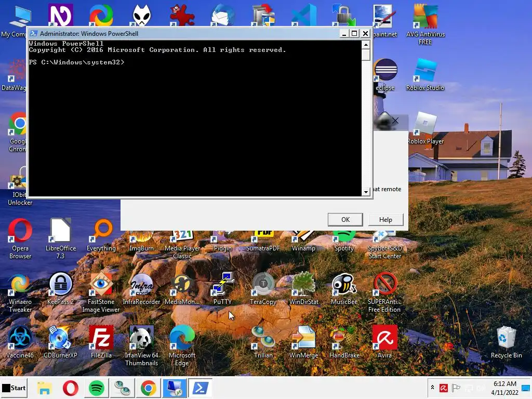Click the PowerShell prompt line
The width and height of the screenshot is (532, 399).
point(77,62)
